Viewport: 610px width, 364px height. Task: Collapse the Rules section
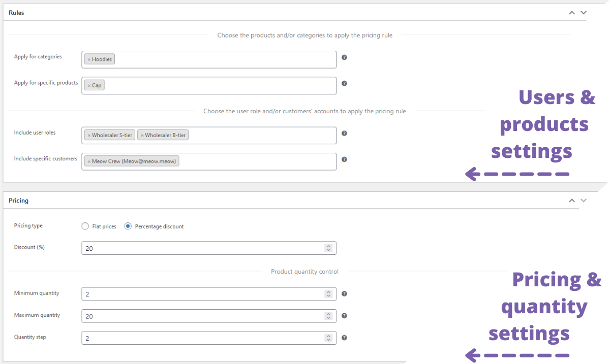pos(571,12)
